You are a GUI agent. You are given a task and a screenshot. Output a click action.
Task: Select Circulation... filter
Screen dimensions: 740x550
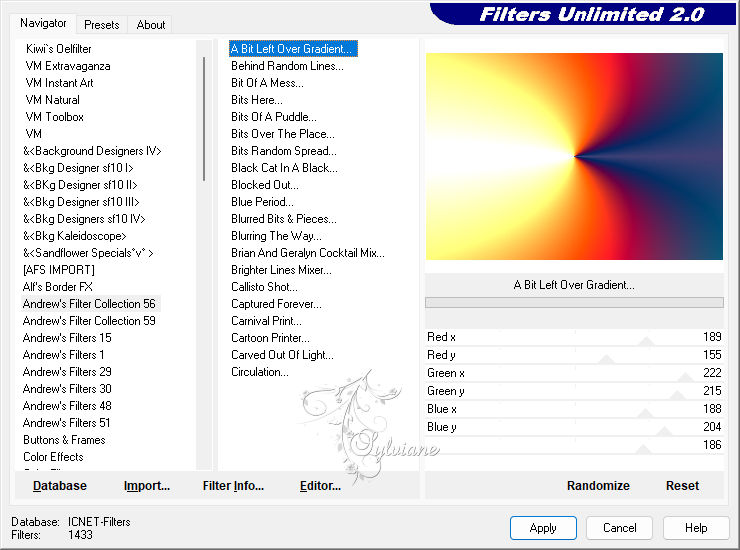click(x=260, y=372)
